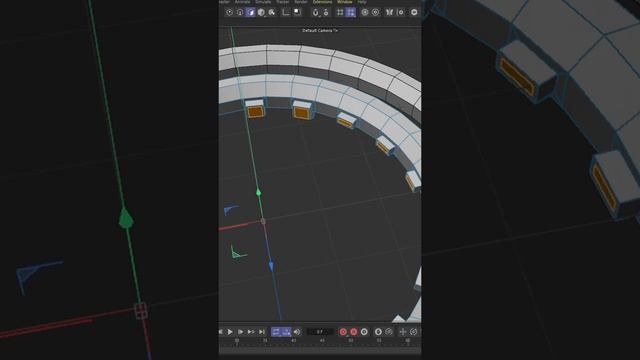Click the white motion record circle icon

378,332
